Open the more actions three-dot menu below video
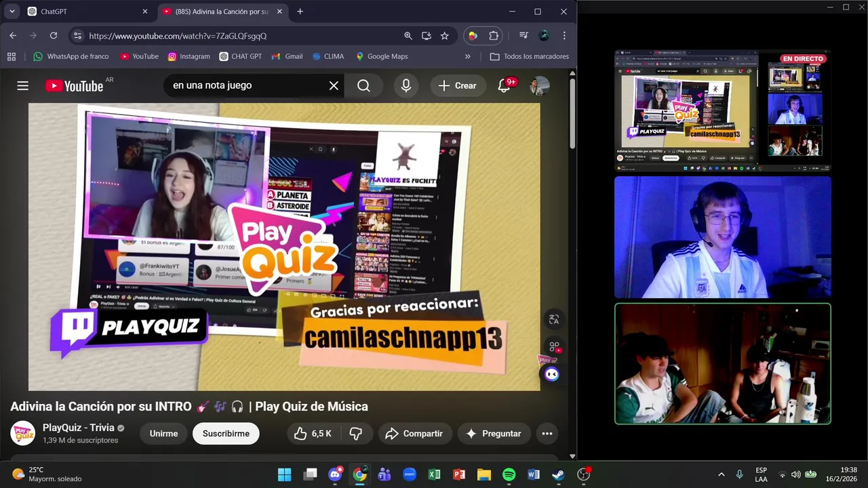This screenshot has height=488, width=868. tap(547, 434)
